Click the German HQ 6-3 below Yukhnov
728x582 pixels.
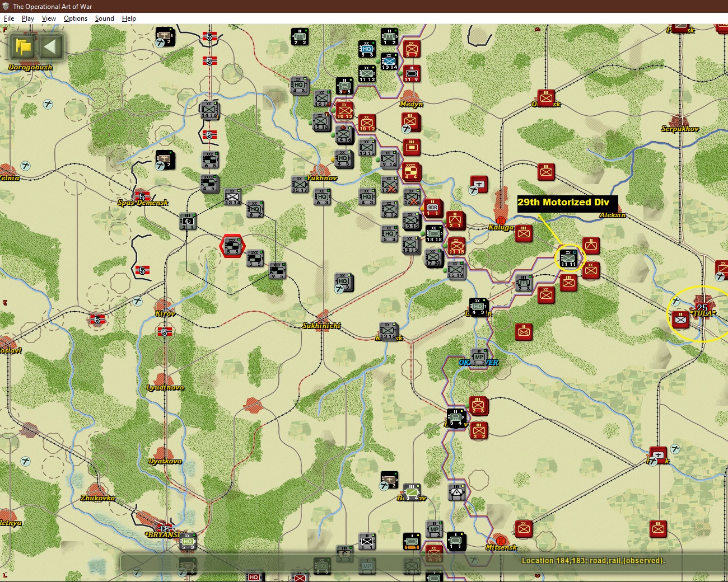pyautogui.click(x=322, y=197)
